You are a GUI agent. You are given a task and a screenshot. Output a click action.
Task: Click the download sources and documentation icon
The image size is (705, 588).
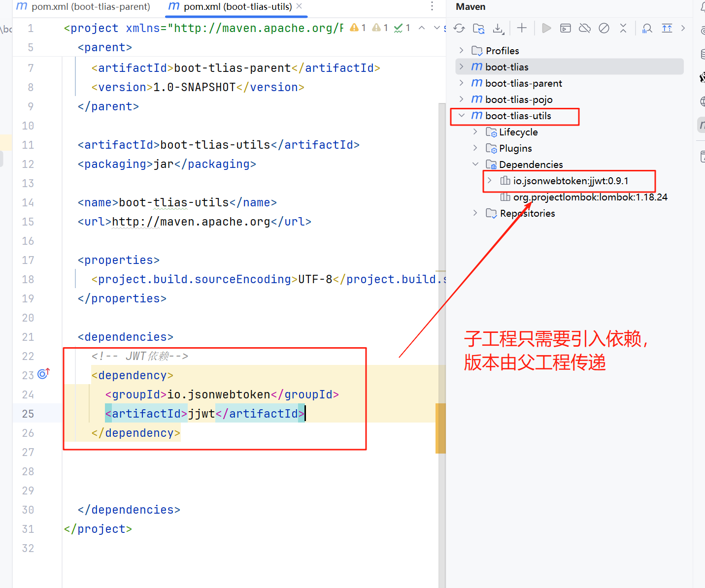click(x=498, y=28)
